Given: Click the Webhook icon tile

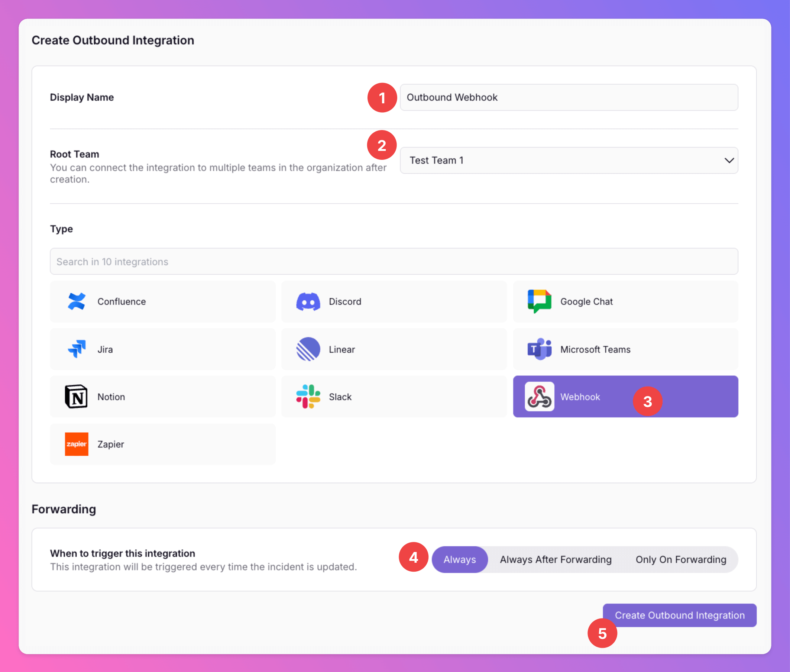Looking at the screenshot, I should click(x=539, y=397).
